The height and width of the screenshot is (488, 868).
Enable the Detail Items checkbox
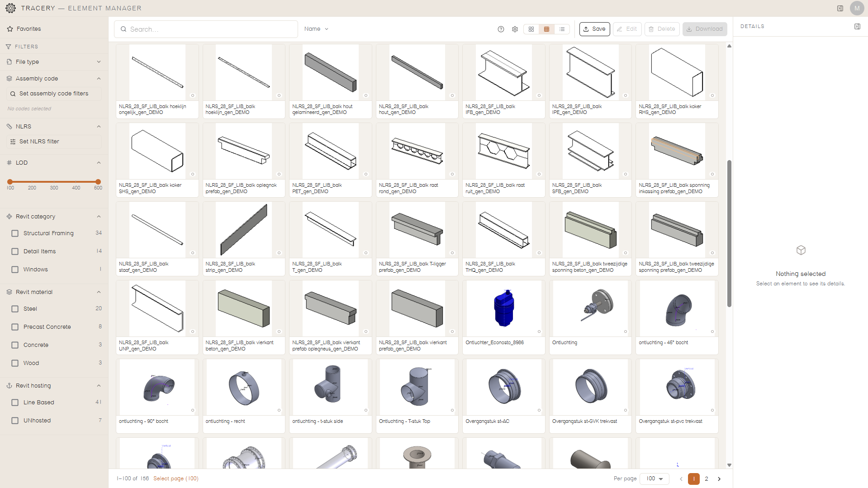click(15, 251)
